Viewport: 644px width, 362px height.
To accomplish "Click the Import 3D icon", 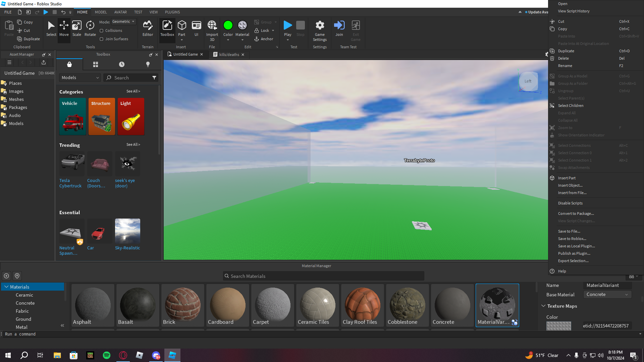I will [x=212, y=25].
